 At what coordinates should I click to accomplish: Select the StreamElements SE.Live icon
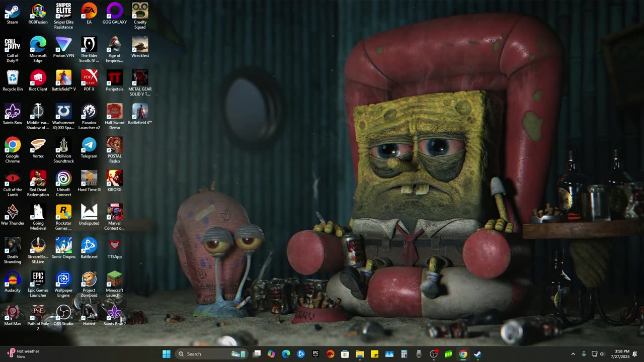click(38, 250)
